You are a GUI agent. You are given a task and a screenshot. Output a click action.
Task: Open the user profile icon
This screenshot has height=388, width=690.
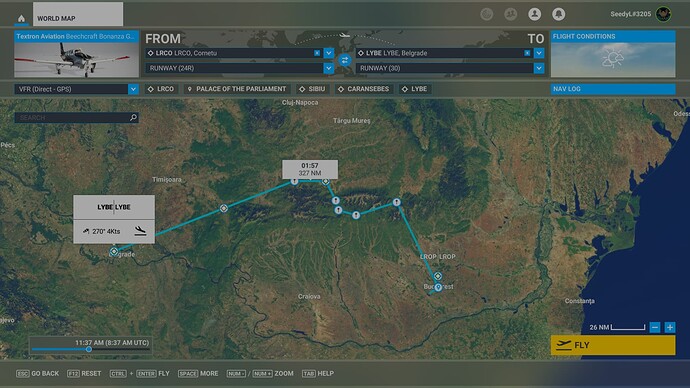pyautogui.click(x=534, y=14)
